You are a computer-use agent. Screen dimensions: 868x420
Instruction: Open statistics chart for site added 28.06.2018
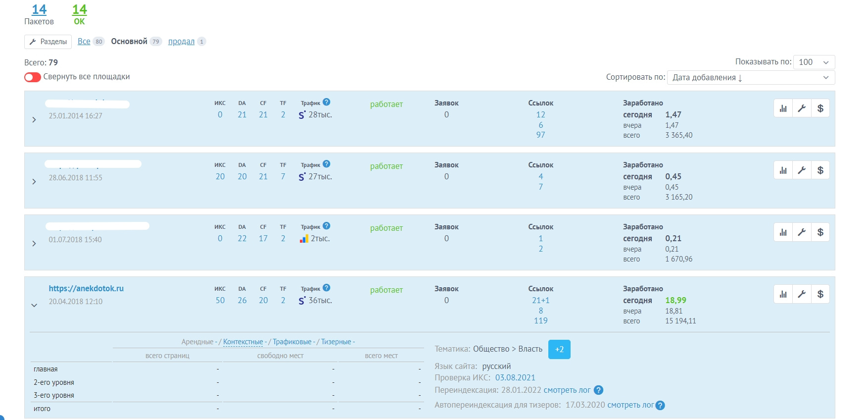point(783,170)
